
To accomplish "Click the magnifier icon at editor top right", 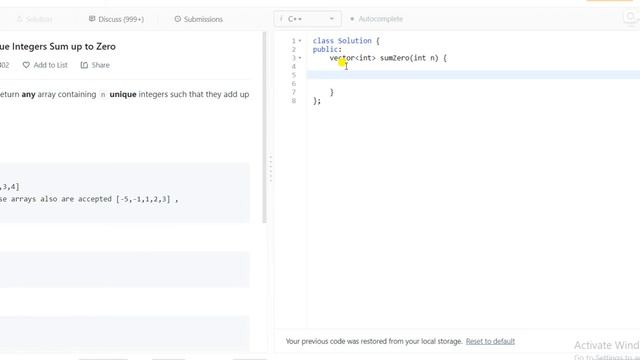I will [631, 17].
